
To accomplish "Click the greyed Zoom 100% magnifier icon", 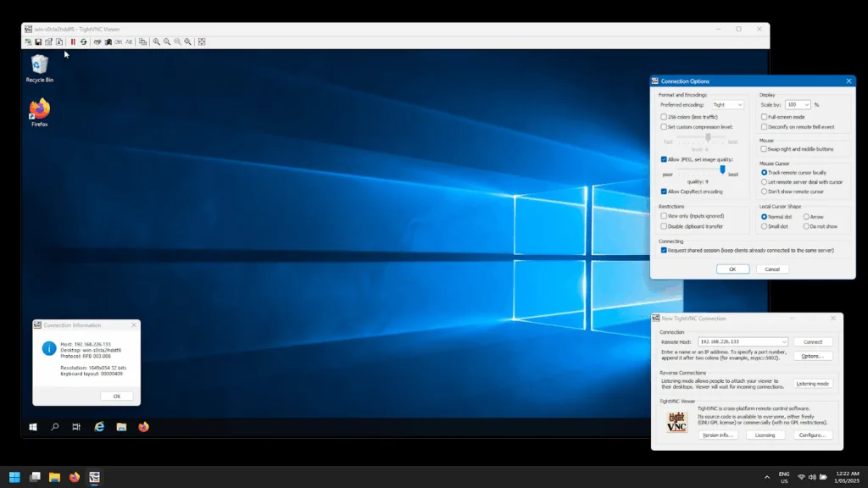I will 178,42.
